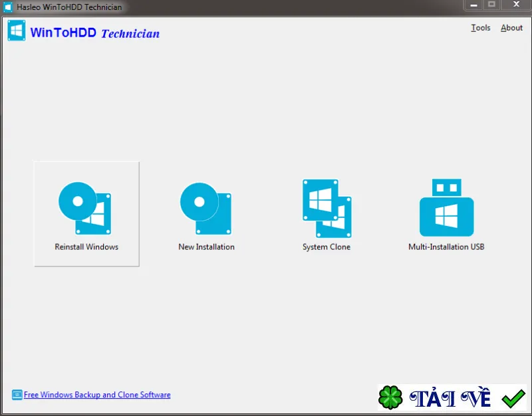Screen dimensions: 532x416
Task: Open the Tools menu
Action: [480, 28]
